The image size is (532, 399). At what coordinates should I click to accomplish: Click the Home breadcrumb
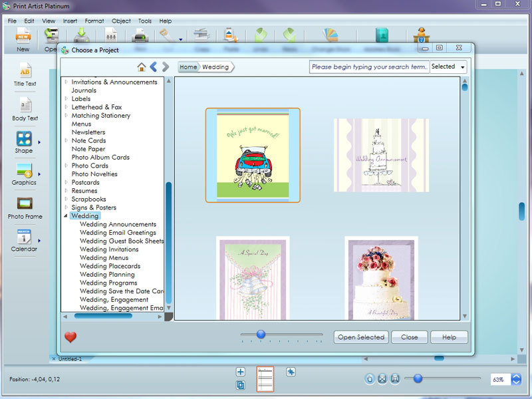[x=188, y=67]
